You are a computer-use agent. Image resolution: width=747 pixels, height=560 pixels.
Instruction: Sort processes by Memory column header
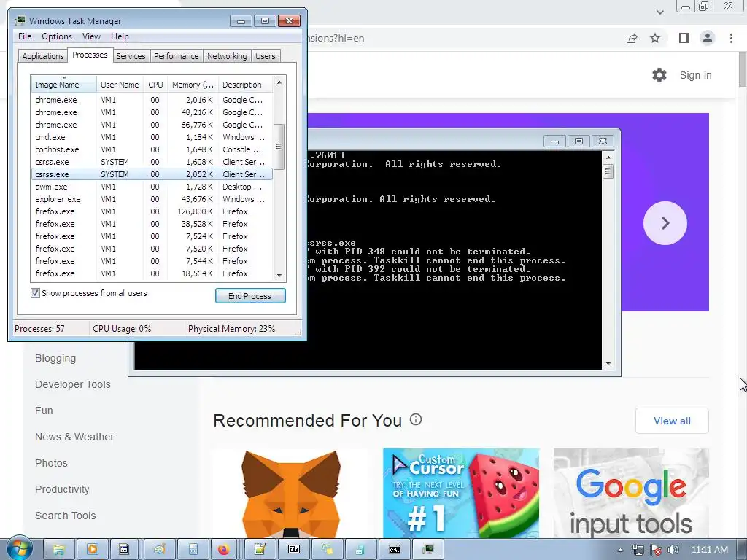click(193, 85)
